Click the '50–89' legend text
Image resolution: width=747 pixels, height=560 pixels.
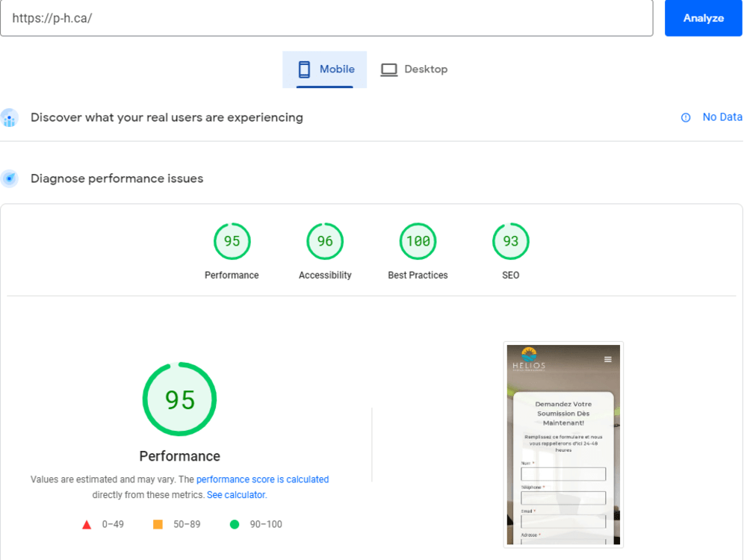187,524
